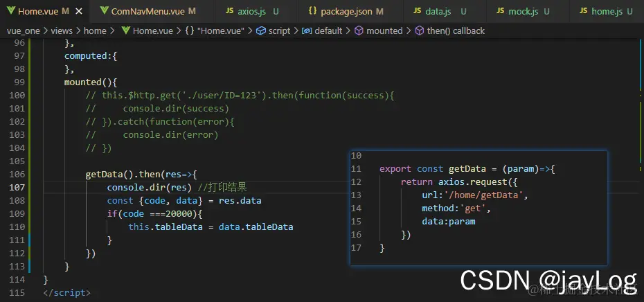Open the home.js tab

607,11
